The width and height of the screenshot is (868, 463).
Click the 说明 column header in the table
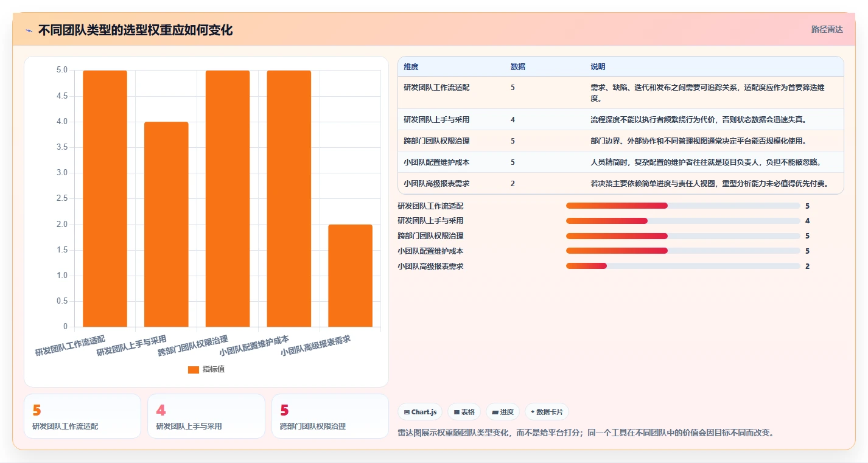pos(598,67)
